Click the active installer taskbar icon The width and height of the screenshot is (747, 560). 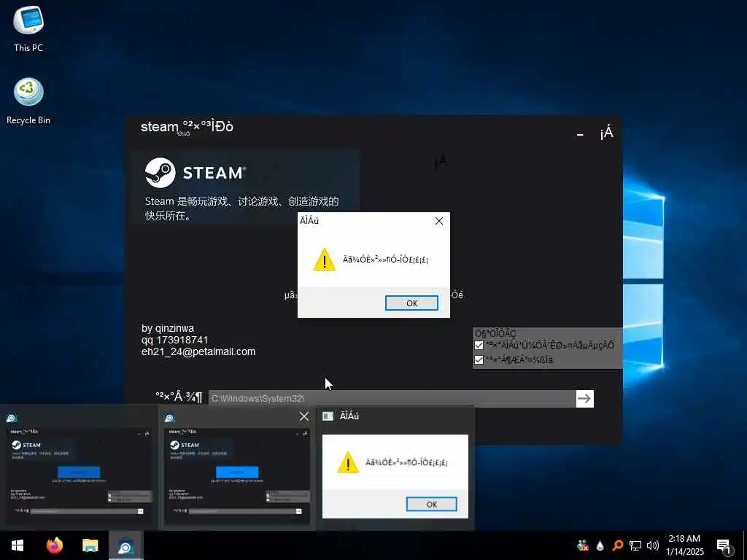(x=125, y=545)
